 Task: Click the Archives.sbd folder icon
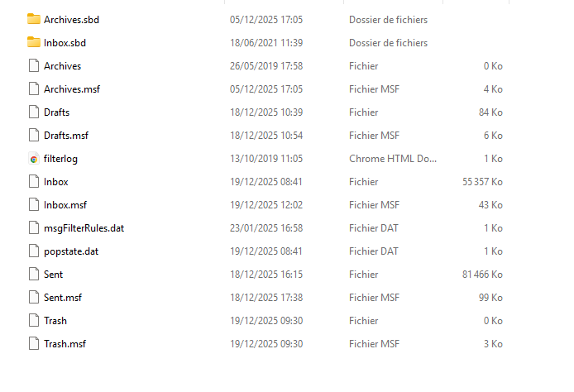click(33, 19)
